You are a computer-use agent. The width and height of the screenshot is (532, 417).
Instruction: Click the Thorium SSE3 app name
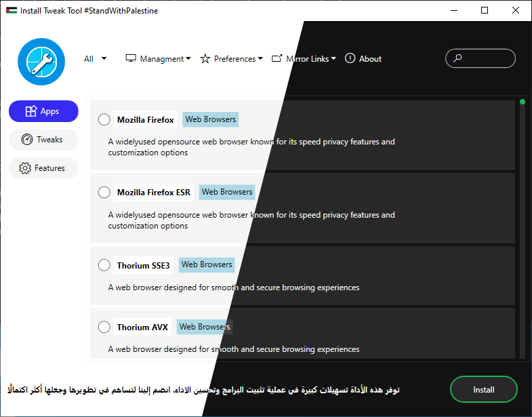tap(143, 265)
